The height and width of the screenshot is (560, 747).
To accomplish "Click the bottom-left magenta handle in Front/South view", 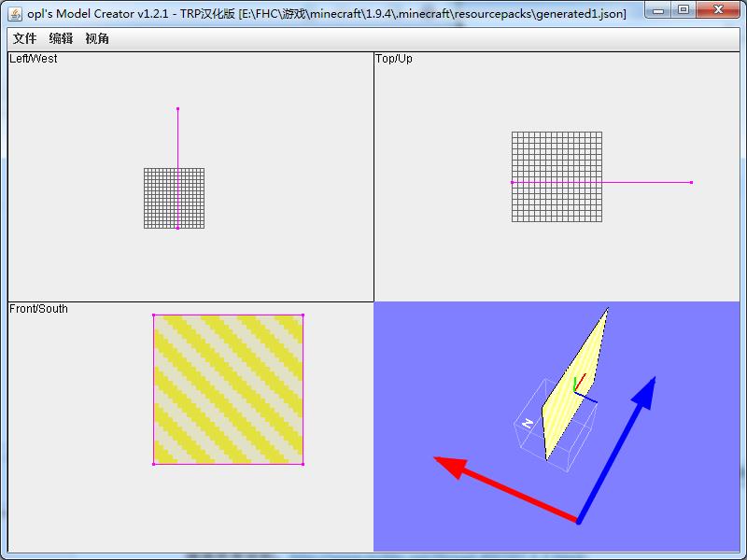I will 154,464.
